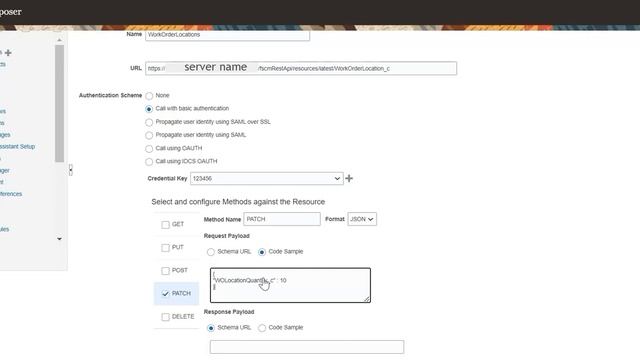Click the plus icon beside Credential Key
Viewport: 640px width, 360px height.
click(x=349, y=178)
